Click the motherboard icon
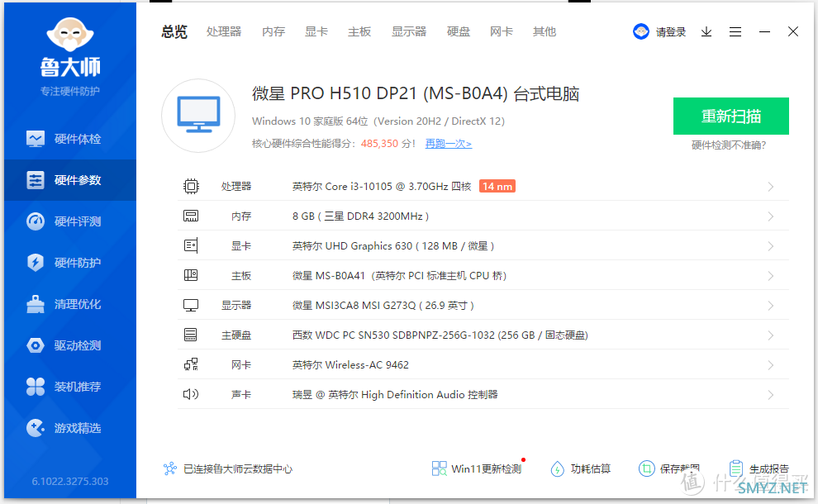The image size is (818, 504). click(x=191, y=275)
